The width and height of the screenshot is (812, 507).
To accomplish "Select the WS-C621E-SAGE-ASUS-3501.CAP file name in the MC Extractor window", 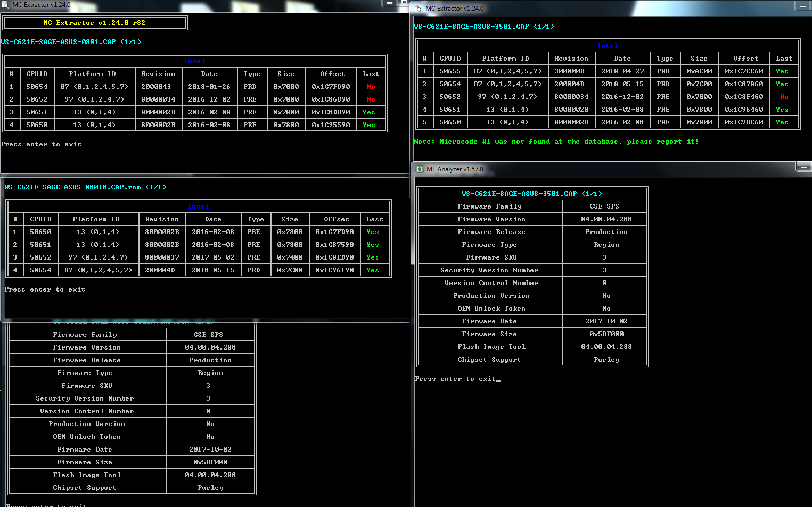I will click(x=484, y=27).
